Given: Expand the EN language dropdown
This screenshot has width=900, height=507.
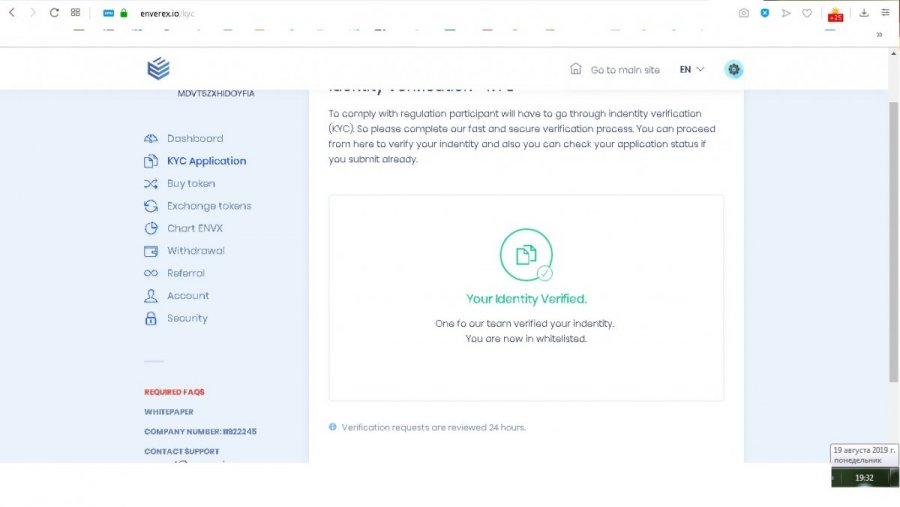Looking at the screenshot, I should click(x=692, y=70).
